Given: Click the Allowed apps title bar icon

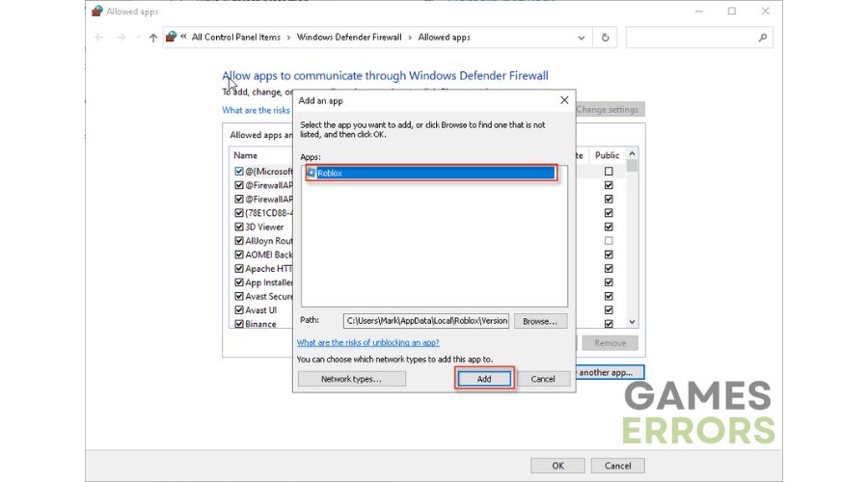Looking at the screenshot, I should tap(97, 11).
